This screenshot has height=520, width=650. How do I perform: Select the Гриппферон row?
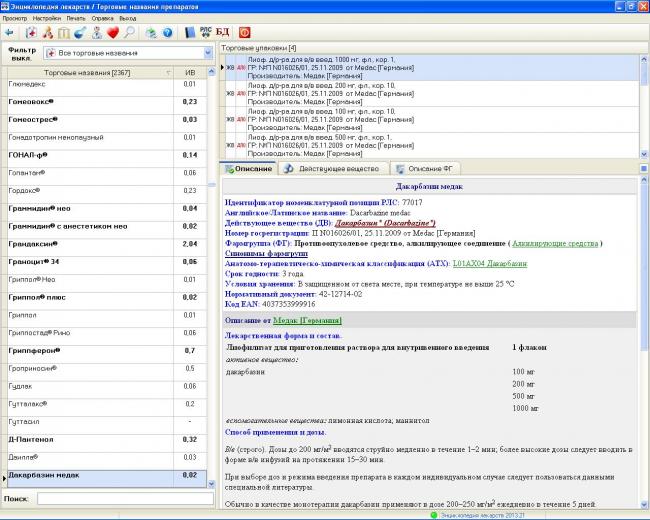pyautogui.click(x=107, y=355)
